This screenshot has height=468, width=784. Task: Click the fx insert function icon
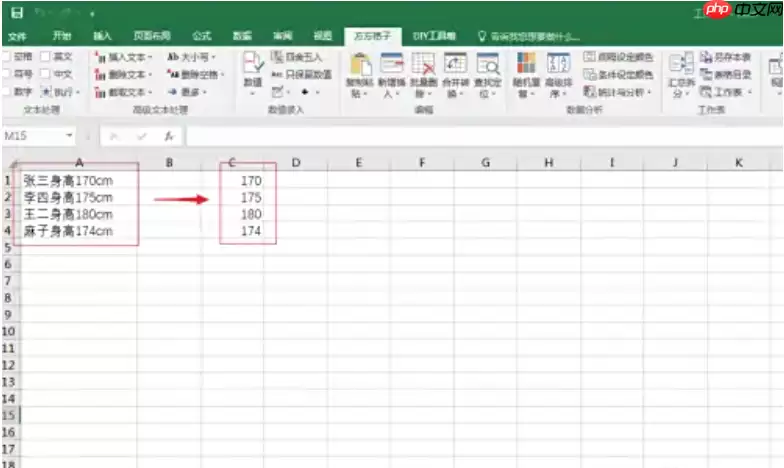169,136
